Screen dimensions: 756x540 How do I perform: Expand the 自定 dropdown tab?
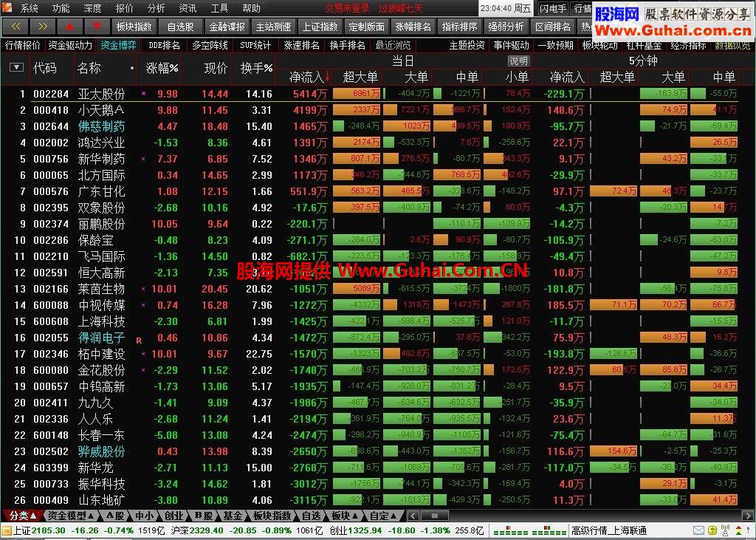coord(383,516)
